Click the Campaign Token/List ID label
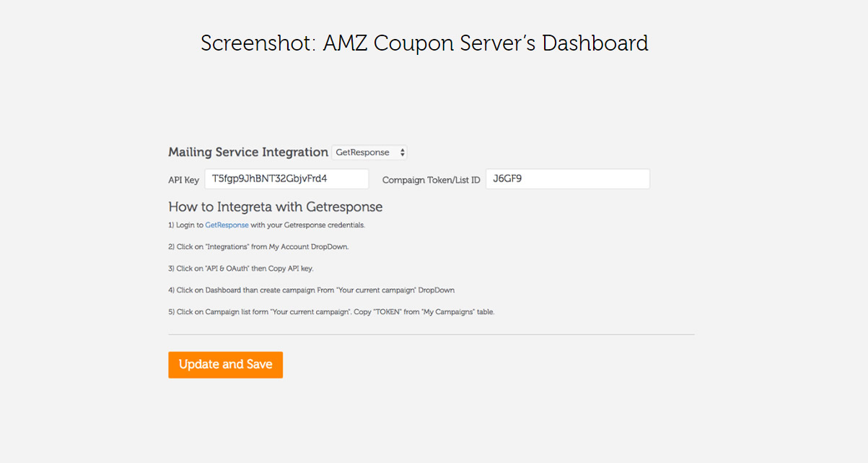The height and width of the screenshot is (463, 868). click(431, 180)
